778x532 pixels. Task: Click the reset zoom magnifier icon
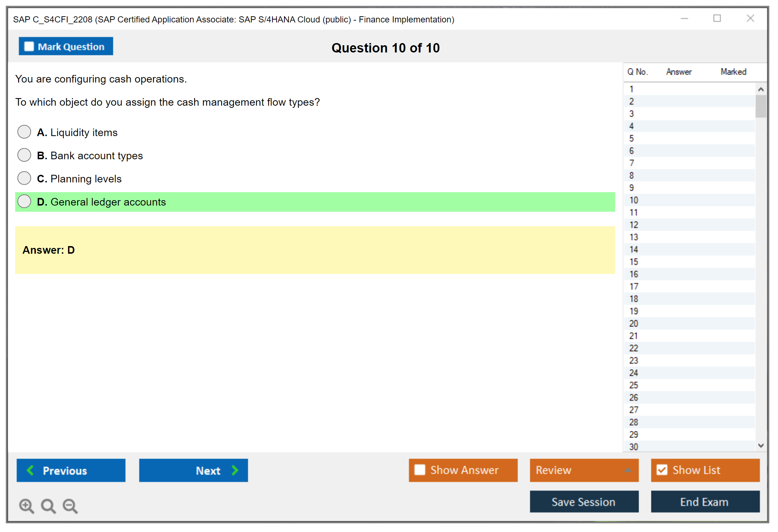[x=48, y=506]
